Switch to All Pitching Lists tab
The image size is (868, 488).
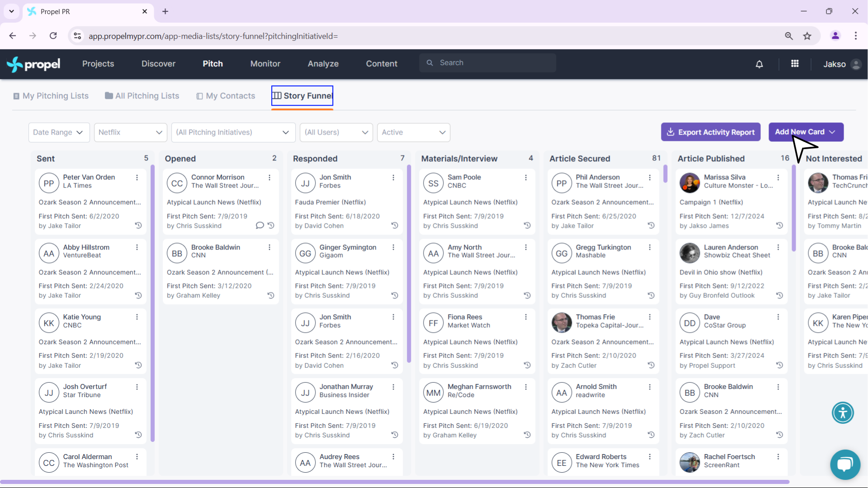[x=142, y=96]
